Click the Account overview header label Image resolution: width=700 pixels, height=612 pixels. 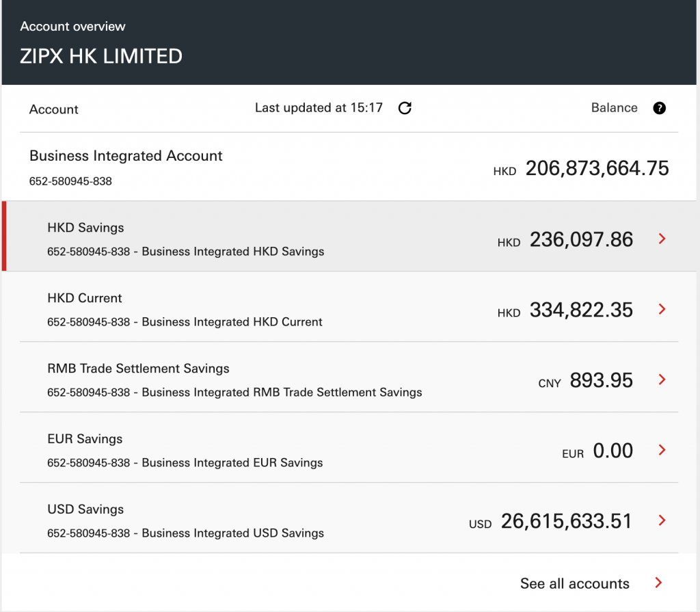click(72, 27)
